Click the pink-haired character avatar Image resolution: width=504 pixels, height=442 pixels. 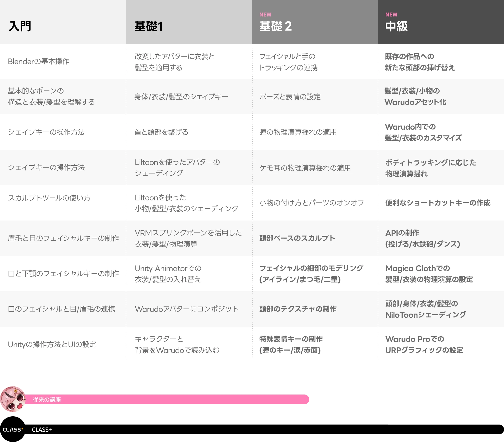tap(13, 399)
